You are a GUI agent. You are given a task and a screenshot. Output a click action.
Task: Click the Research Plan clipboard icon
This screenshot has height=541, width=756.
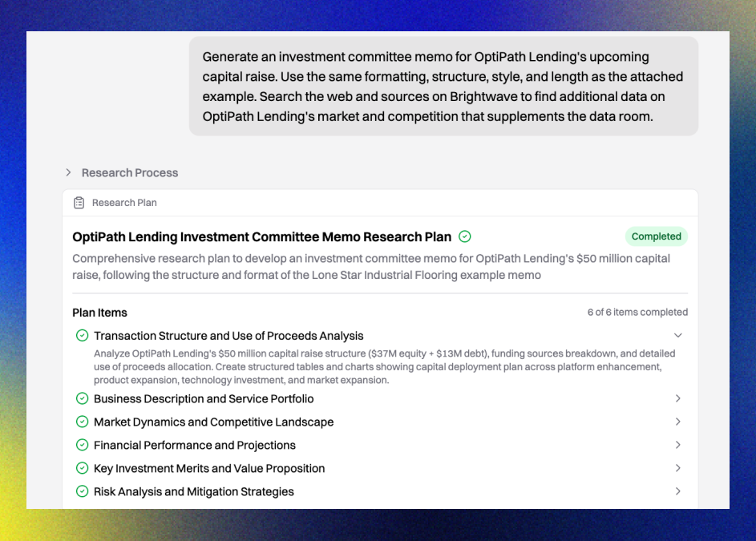[x=79, y=203]
